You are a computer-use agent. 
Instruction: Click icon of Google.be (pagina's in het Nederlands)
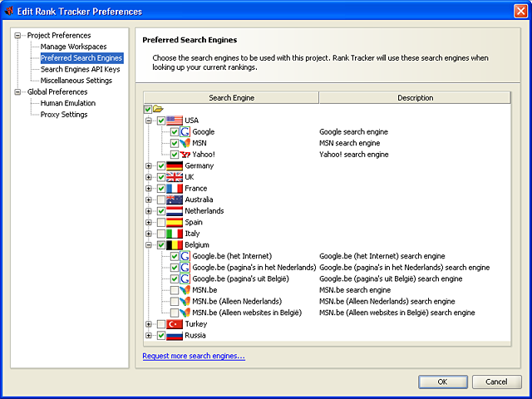pos(185,268)
